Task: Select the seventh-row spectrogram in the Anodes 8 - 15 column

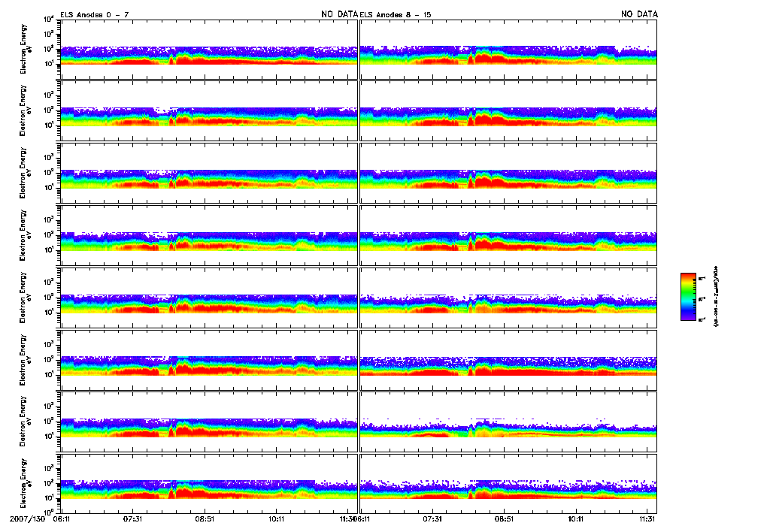Action: pos(508,422)
